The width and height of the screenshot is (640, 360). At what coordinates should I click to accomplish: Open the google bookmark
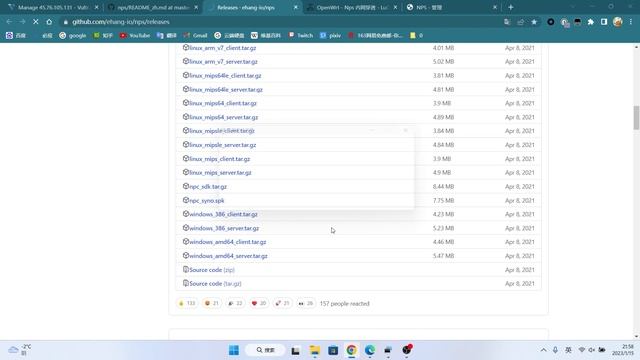point(73,36)
